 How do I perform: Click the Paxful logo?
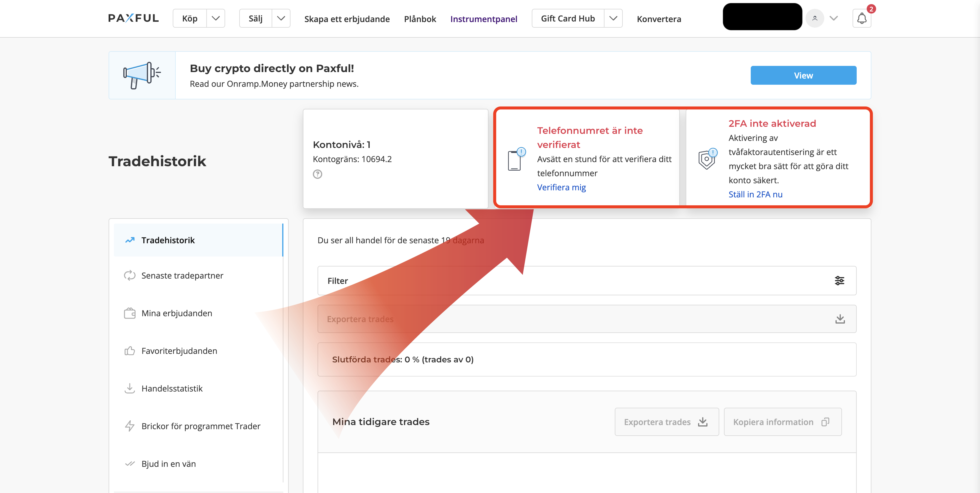coord(133,18)
